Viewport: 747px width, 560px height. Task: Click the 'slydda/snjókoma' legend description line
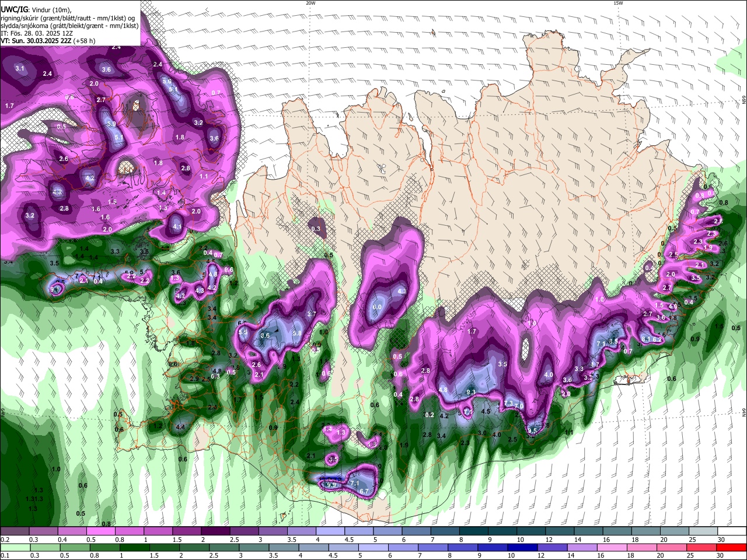pyautogui.click(x=69, y=26)
